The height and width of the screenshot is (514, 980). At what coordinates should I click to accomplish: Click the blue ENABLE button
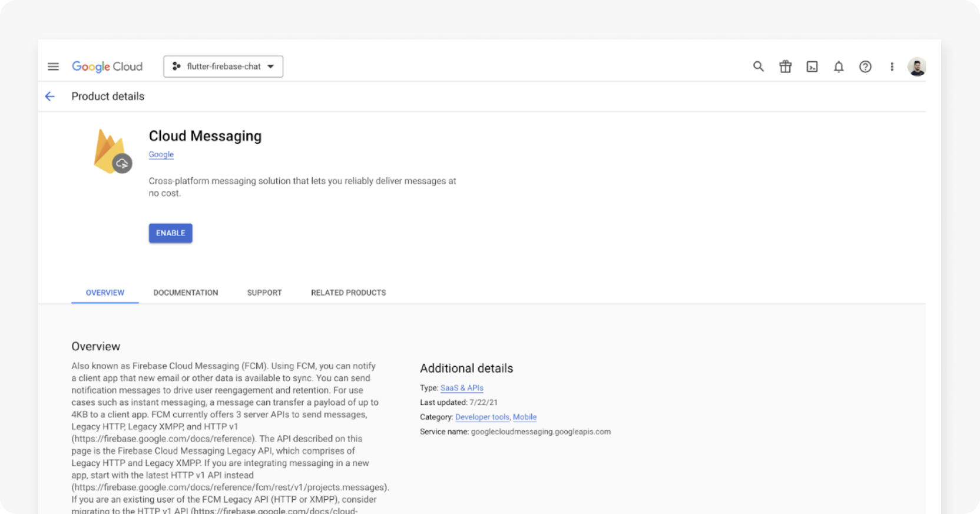(x=171, y=233)
